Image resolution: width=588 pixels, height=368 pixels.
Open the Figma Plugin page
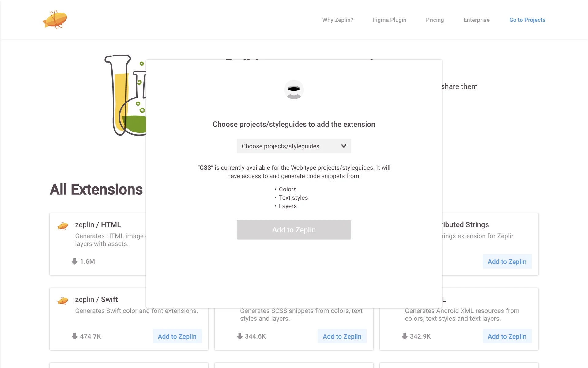tap(389, 20)
